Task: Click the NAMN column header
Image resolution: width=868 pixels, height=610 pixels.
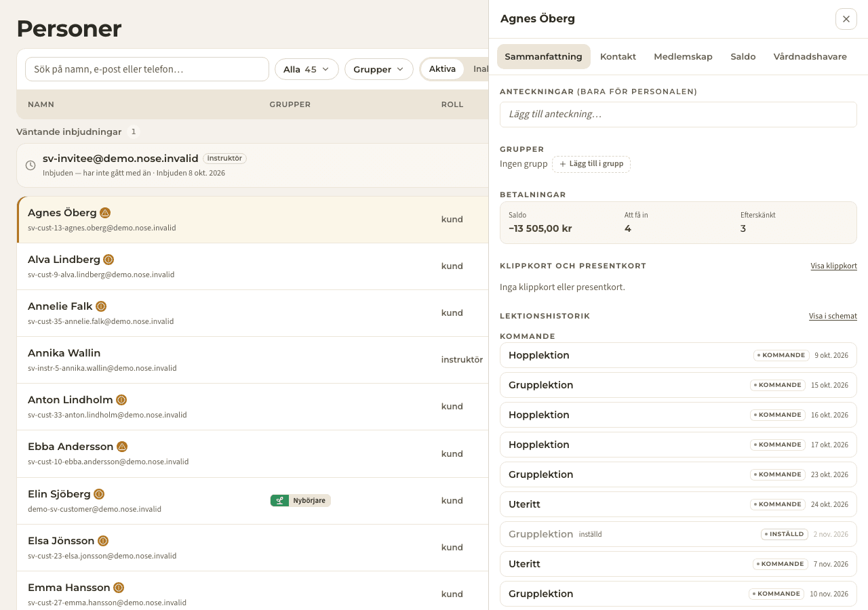Action: [41, 104]
